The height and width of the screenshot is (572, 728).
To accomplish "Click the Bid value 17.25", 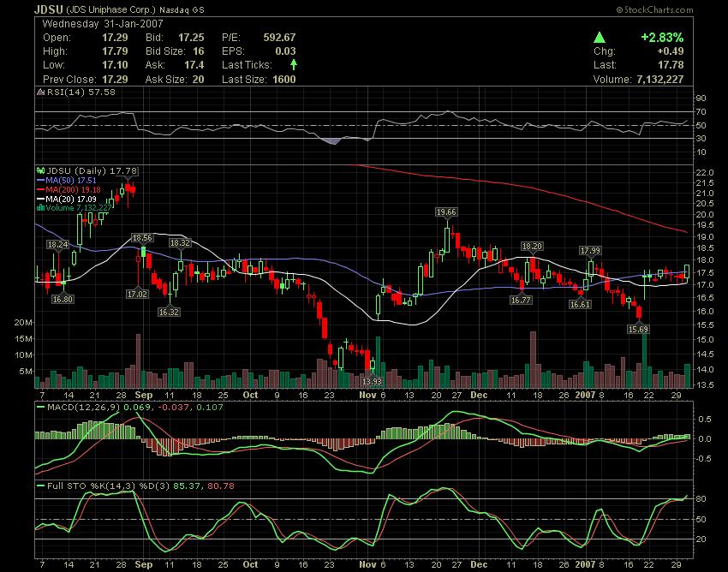I will 191,37.
